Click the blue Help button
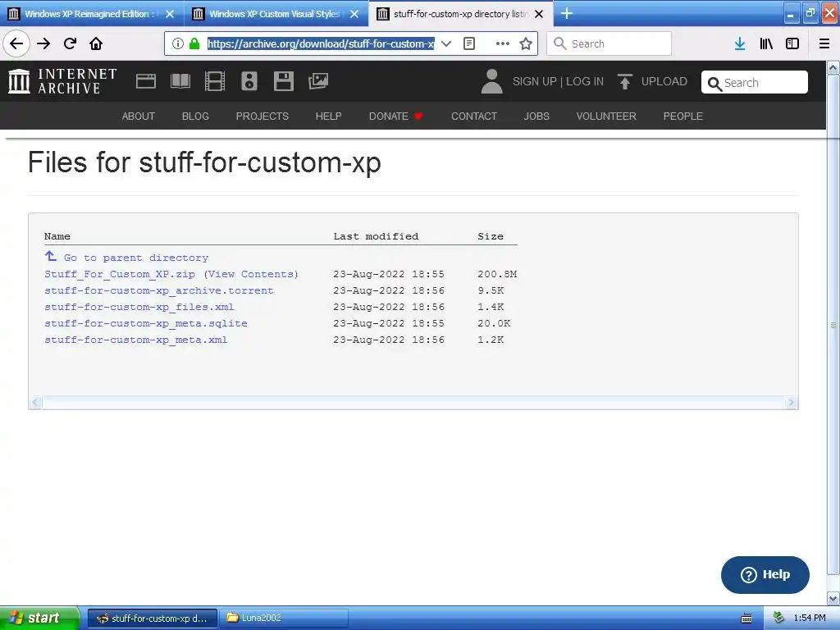 (x=765, y=574)
